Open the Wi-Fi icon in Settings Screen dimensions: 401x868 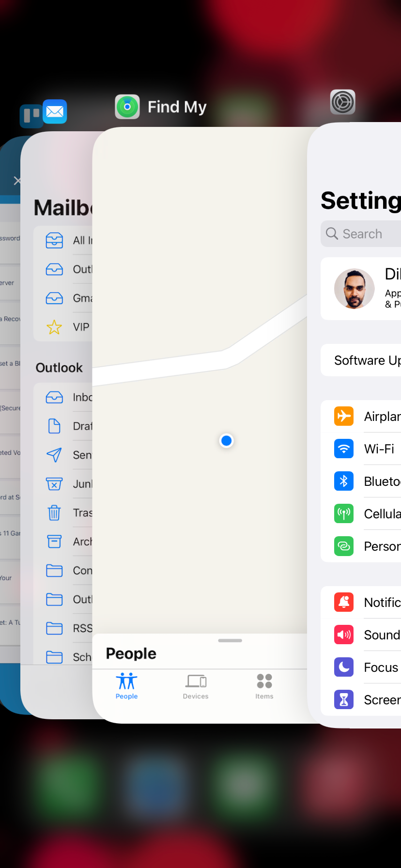[344, 449]
